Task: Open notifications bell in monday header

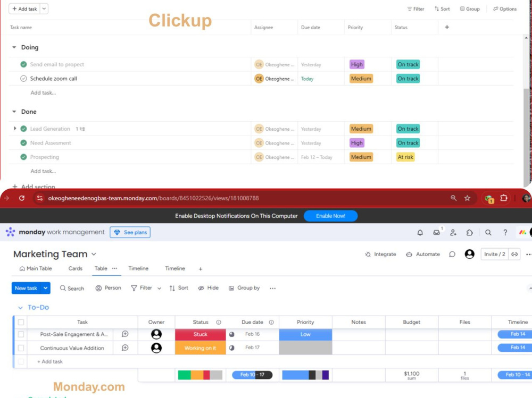Action: [x=420, y=233]
